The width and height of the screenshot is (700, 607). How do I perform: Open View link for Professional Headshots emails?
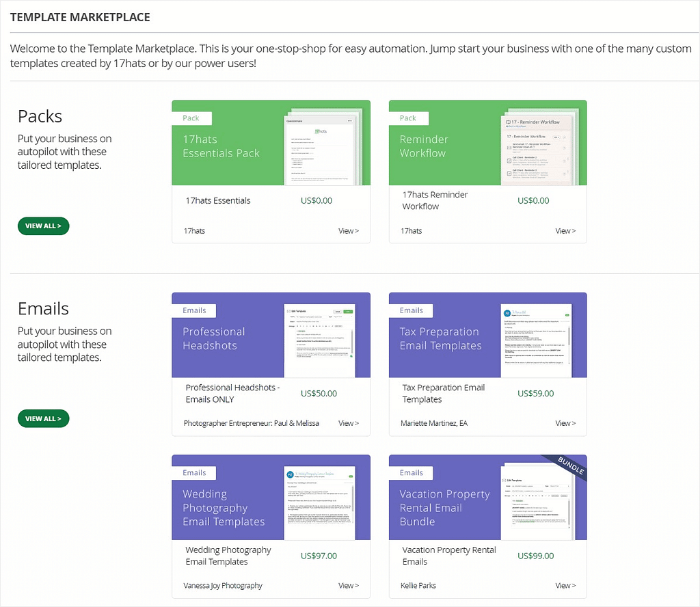tap(348, 423)
